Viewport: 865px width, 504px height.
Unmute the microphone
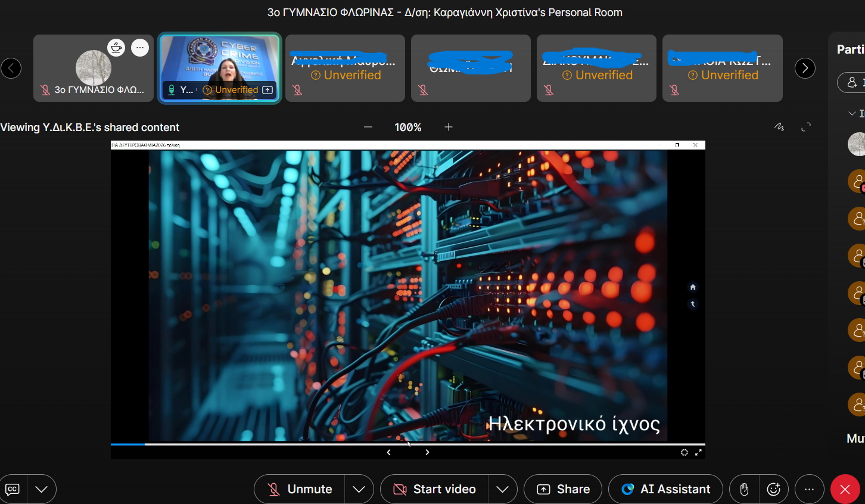pyautogui.click(x=300, y=489)
